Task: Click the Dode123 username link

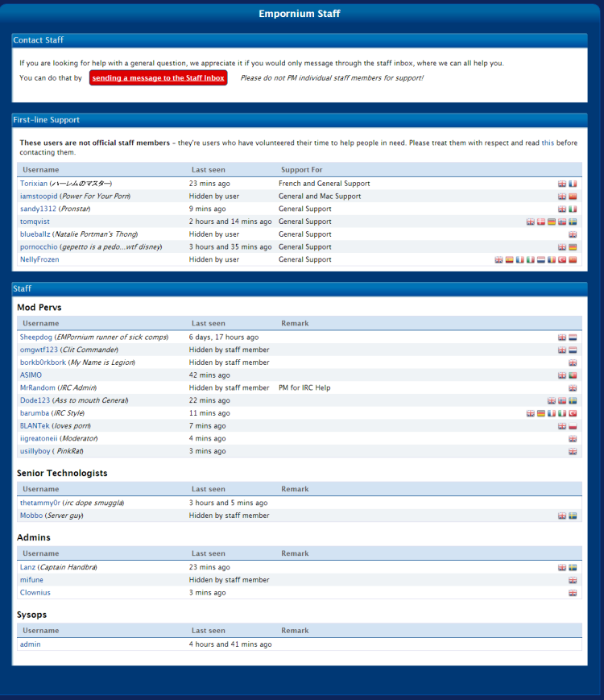Action: click(35, 400)
